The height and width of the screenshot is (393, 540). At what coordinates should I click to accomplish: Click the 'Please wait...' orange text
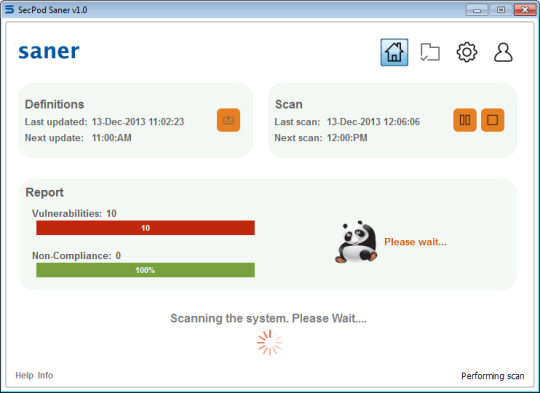[x=415, y=242]
